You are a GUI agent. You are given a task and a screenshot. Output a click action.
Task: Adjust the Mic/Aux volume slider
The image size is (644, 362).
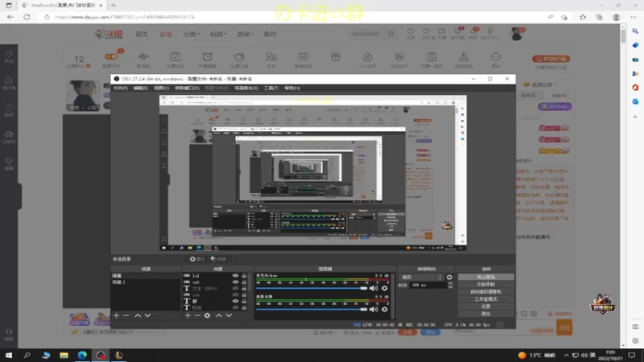click(x=312, y=288)
